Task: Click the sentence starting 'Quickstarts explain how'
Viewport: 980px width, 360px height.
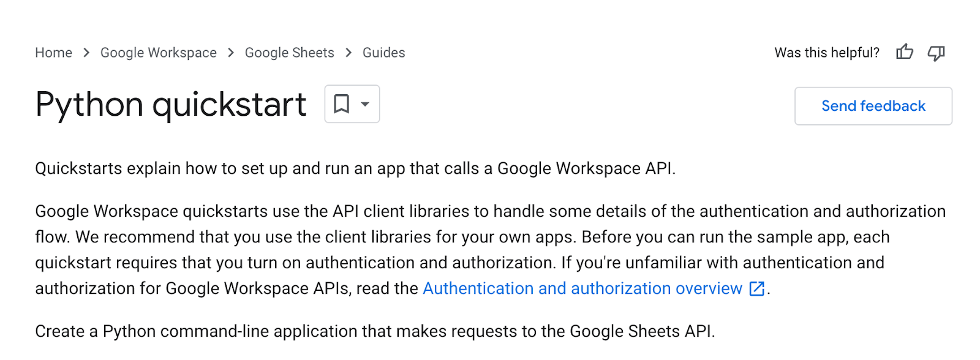Action: click(x=355, y=168)
